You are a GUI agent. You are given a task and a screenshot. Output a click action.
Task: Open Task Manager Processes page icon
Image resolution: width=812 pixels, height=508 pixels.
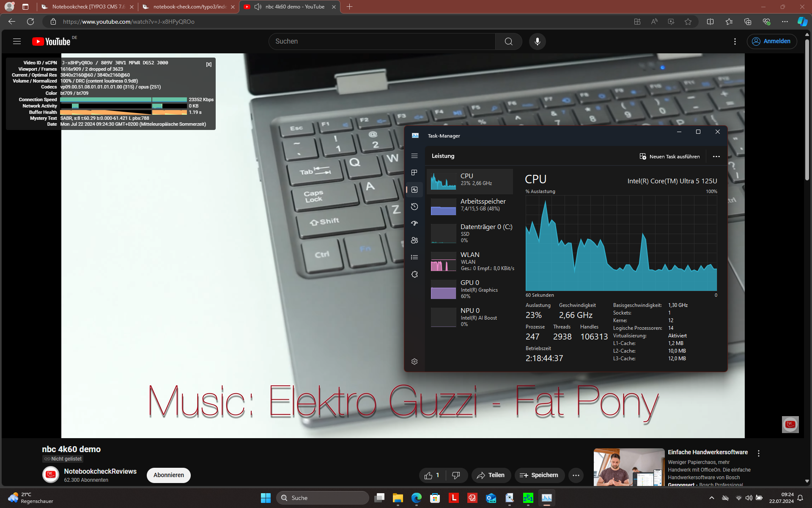coord(414,173)
